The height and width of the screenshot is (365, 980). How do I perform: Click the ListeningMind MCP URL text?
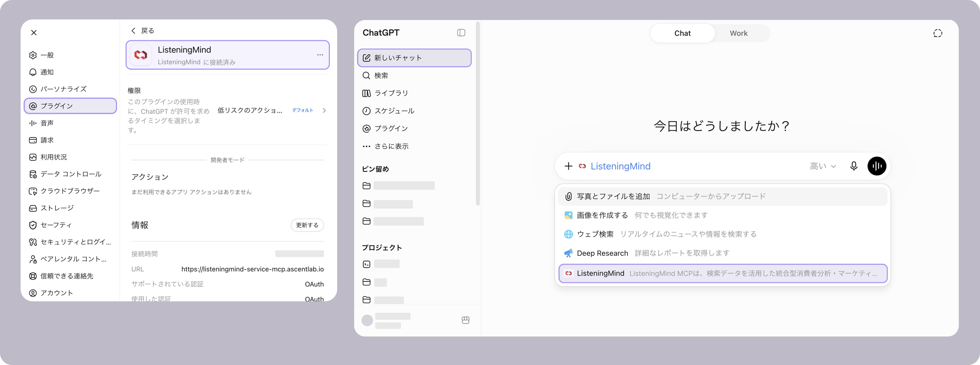[x=253, y=269]
